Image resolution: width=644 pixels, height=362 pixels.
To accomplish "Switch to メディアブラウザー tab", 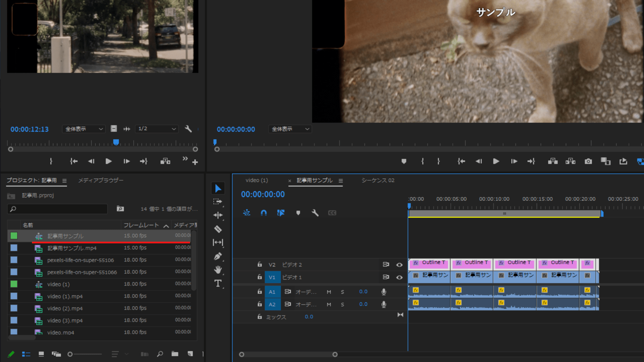I will click(x=101, y=180).
